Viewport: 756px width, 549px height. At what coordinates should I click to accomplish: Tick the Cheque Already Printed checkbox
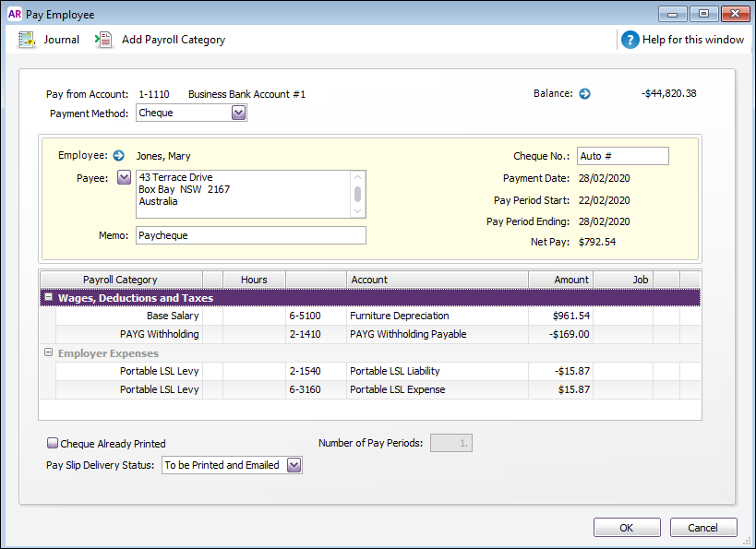[x=54, y=444]
